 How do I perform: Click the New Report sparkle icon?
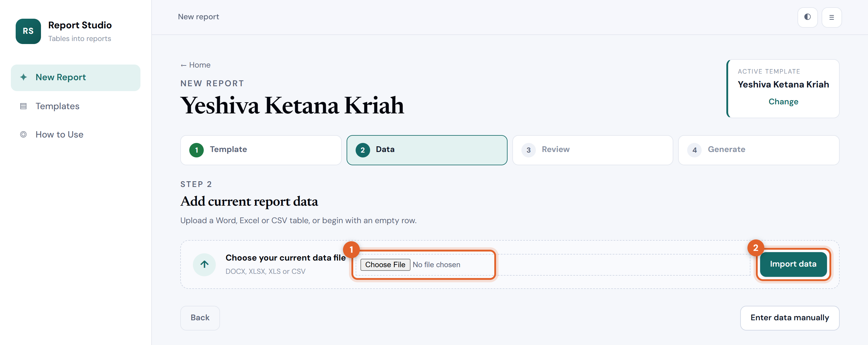(23, 77)
